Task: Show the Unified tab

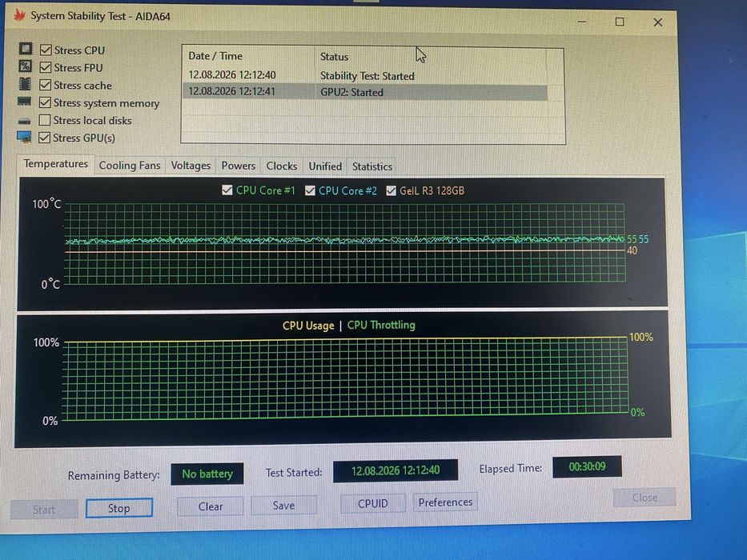Action: pyautogui.click(x=325, y=166)
